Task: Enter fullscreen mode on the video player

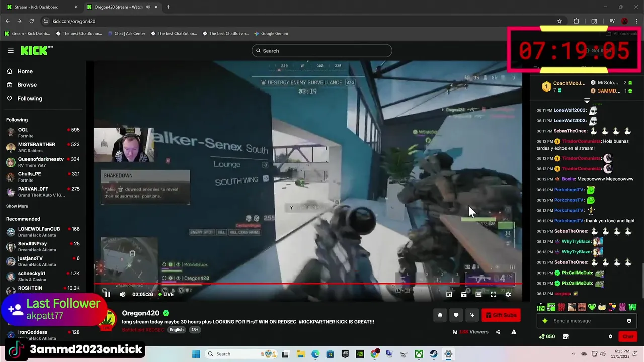Action: [493, 295]
